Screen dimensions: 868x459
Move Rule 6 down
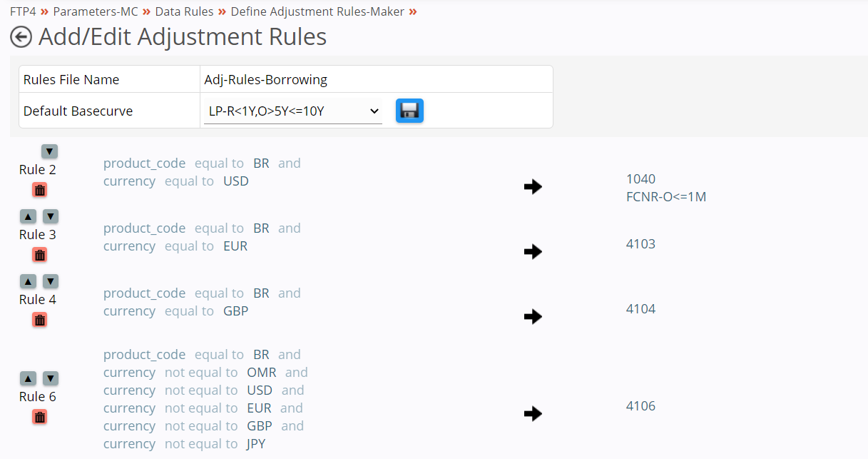click(x=51, y=378)
